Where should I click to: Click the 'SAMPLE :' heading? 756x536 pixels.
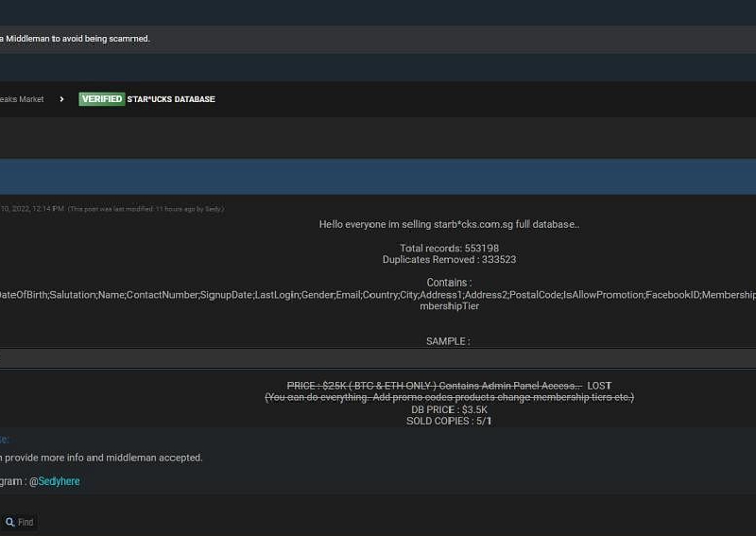tap(448, 341)
